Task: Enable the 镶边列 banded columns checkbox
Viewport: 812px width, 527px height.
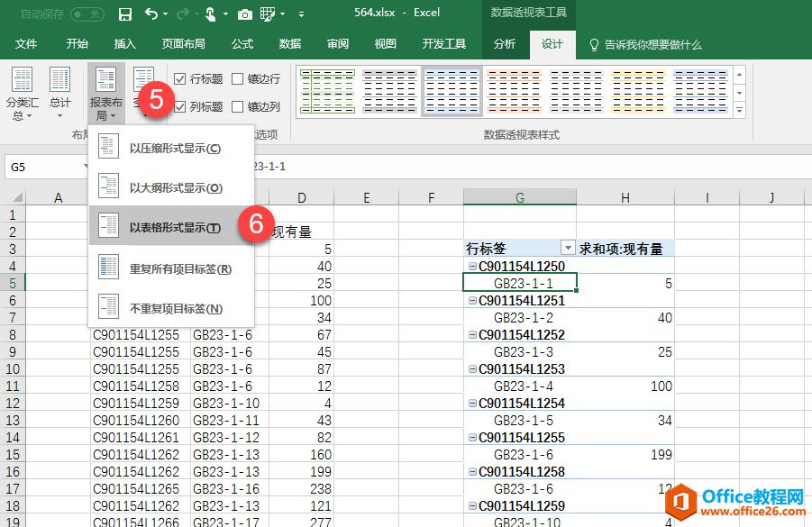Action: pos(238,106)
